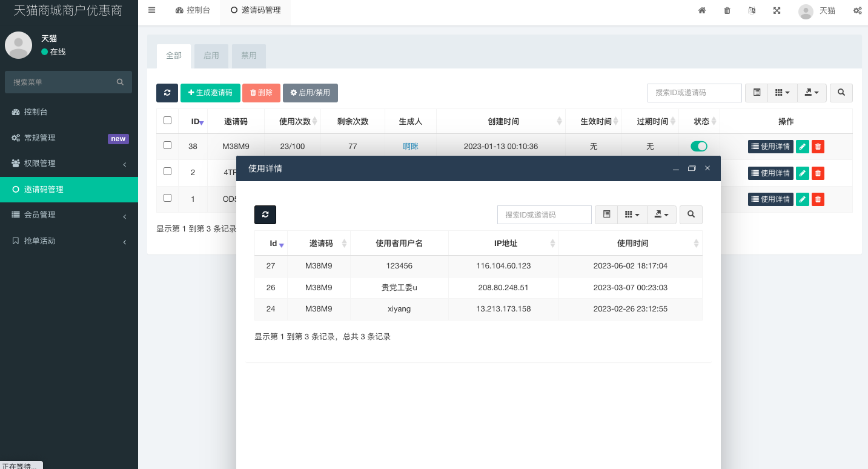Delete invitation code row 38 red trash icon

(818, 147)
